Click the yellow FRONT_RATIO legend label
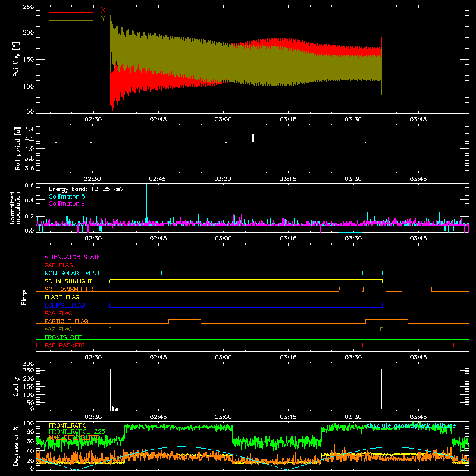476x476 pixels. 68,425
